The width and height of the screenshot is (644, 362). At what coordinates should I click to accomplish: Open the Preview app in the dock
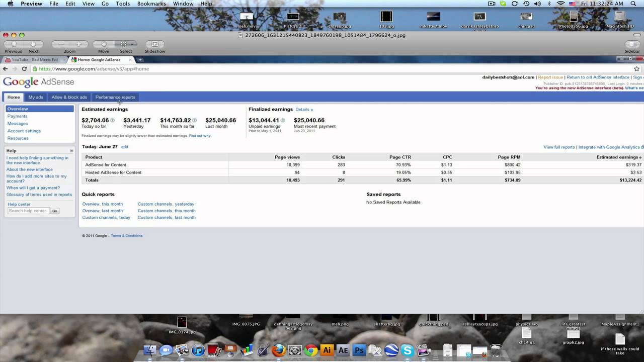click(182, 350)
